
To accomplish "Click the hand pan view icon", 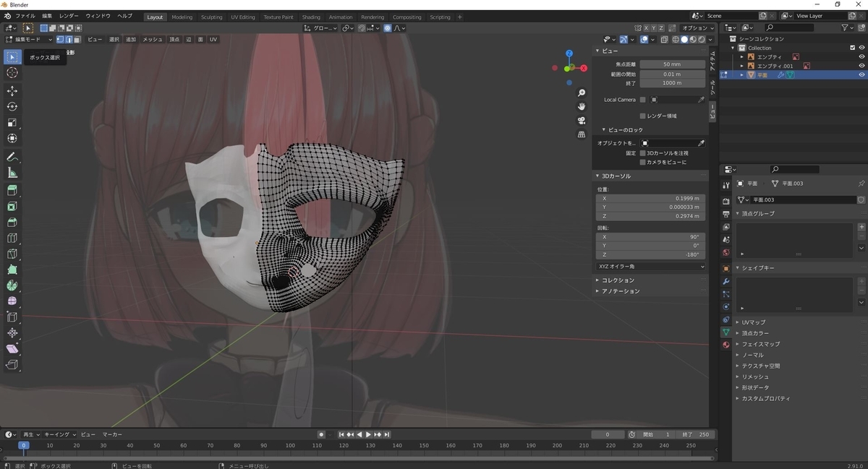I will [x=582, y=106].
